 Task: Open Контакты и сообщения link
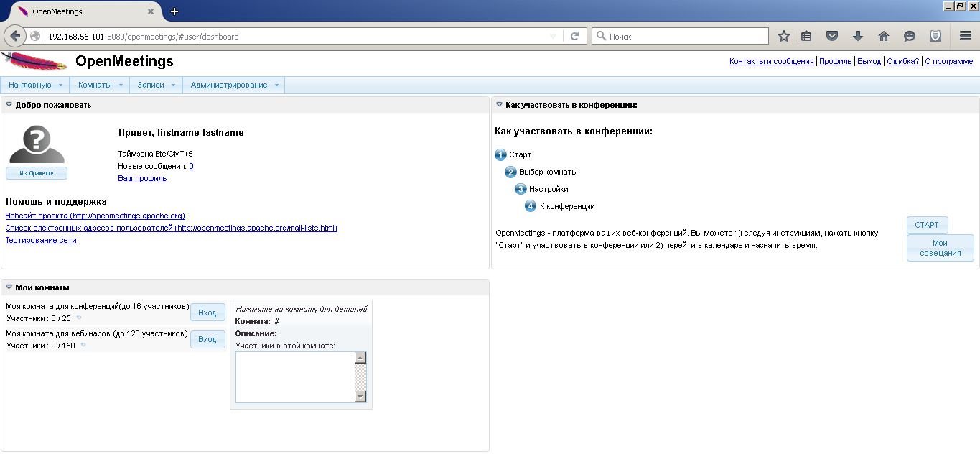tap(772, 62)
